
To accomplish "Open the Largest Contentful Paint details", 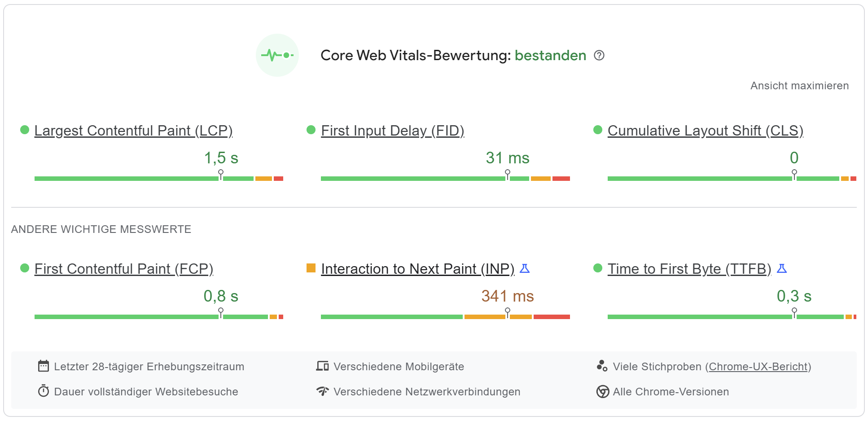I will tap(134, 131).
